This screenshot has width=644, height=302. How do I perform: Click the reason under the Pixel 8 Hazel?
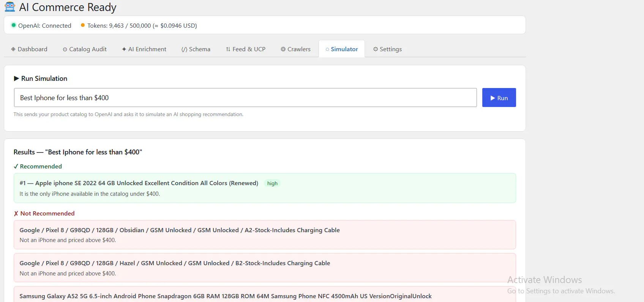(x=68, y=274)
